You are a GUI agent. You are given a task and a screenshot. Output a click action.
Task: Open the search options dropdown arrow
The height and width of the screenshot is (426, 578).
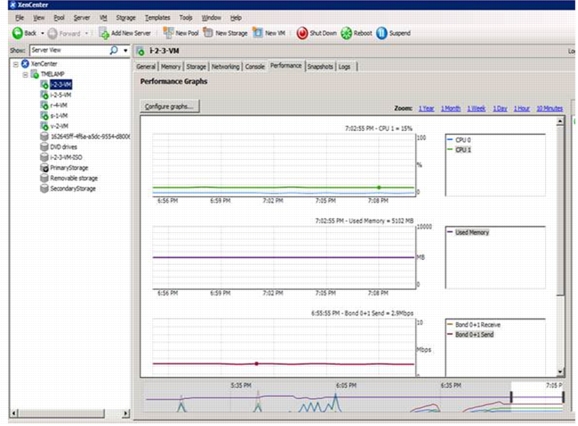point(126,50)
